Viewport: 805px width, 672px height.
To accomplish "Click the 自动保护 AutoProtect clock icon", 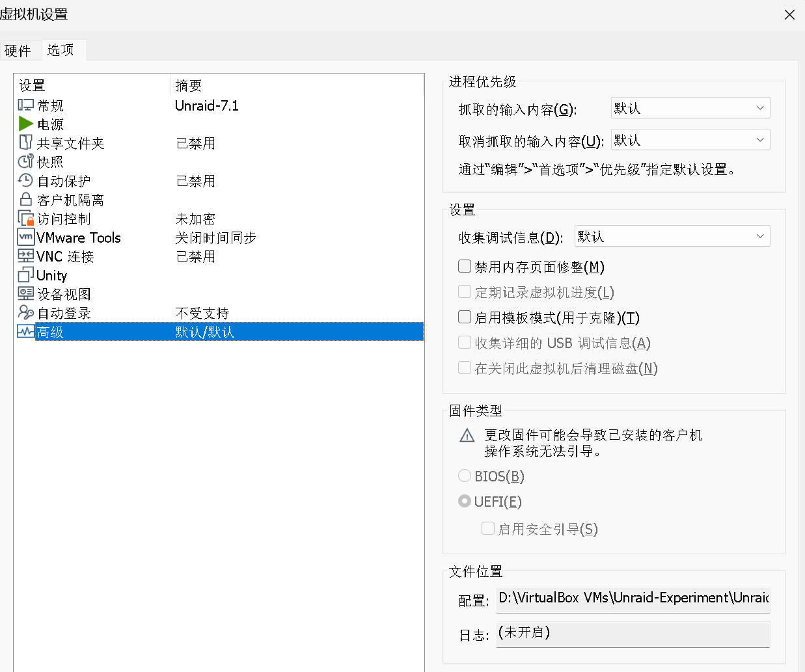I will tap(25, 180).
